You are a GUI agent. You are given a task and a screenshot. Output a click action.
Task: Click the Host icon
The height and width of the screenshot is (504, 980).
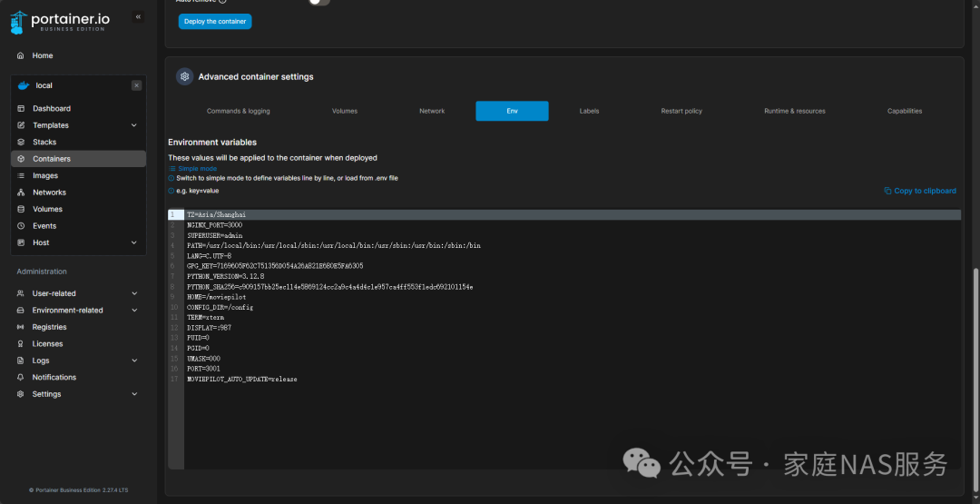tap(21, 242)
